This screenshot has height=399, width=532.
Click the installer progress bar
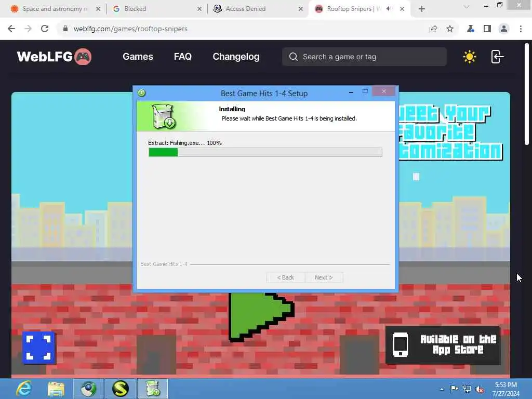click(265, 152)
